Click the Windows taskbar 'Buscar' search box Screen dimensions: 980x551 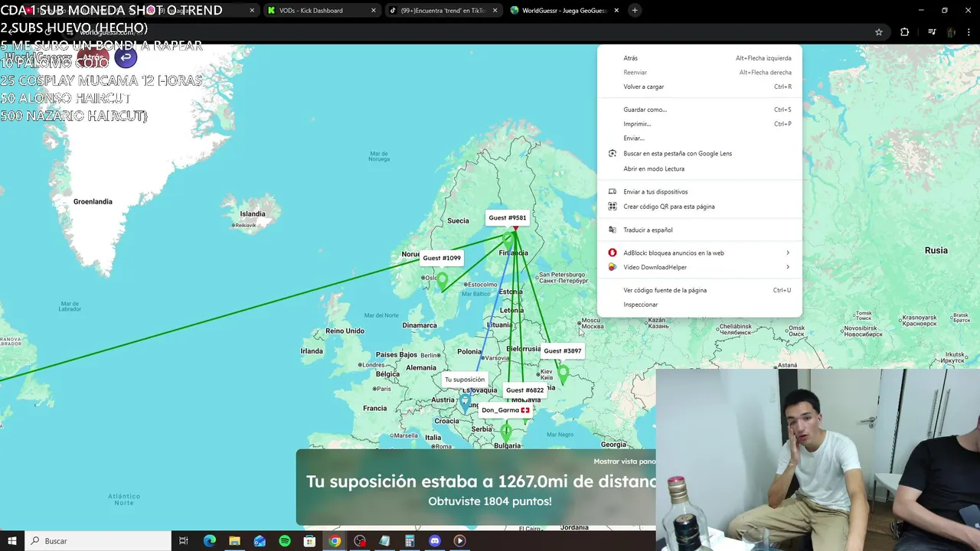point(98,541)
